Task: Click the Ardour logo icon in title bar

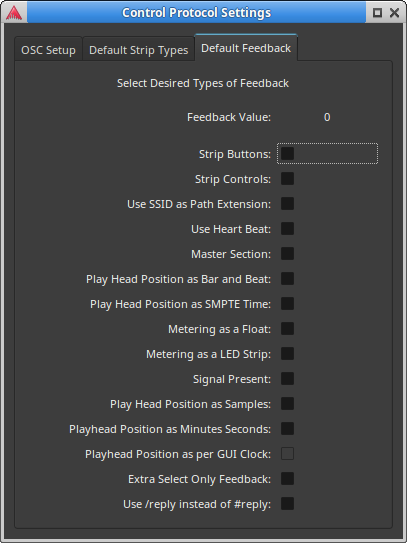Action: pos(14,13)
